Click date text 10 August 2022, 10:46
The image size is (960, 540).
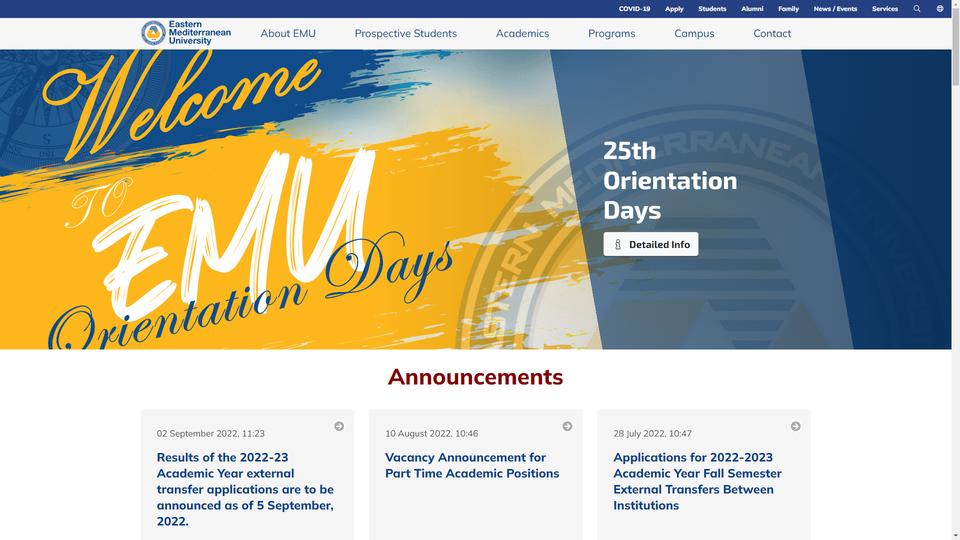[x=432, y=433]
